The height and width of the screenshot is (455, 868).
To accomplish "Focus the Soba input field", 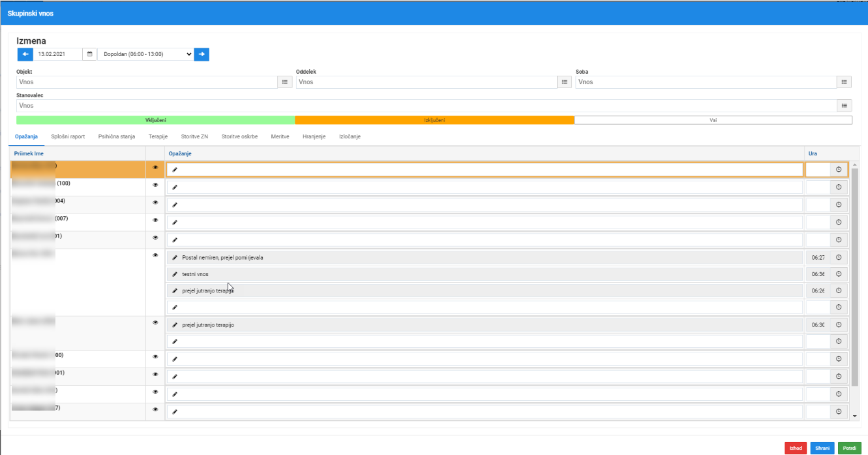I will (706, 82).
